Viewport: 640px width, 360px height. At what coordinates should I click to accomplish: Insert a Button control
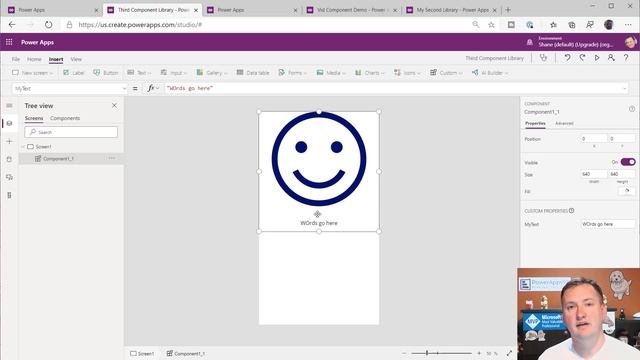(106, 73)
